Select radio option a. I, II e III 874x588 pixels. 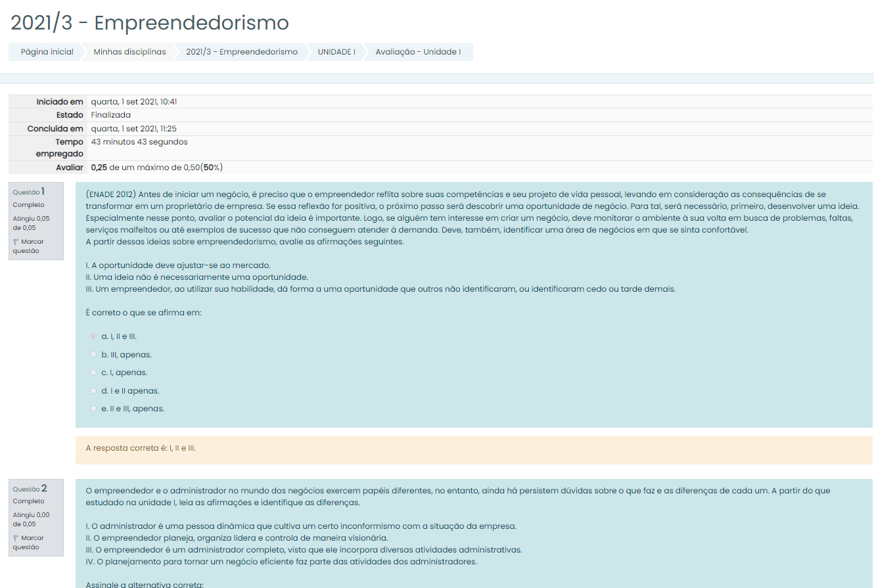click(x=93, y=336)
